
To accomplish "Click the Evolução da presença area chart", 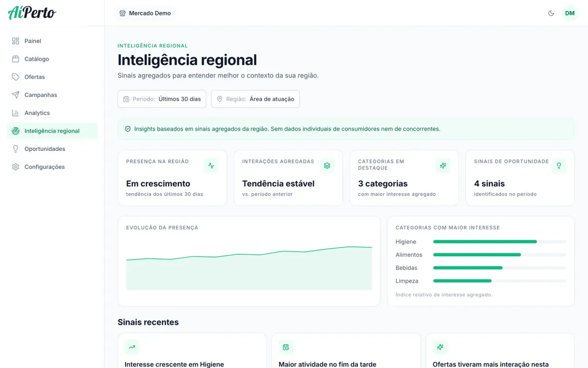I will pyautogui.click(x=249, y=268).
